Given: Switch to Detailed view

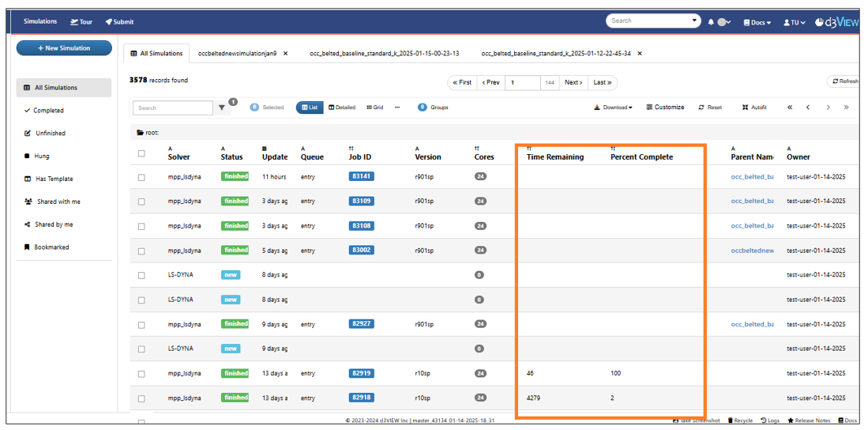Looking at the screenshot, I should 342,107.
